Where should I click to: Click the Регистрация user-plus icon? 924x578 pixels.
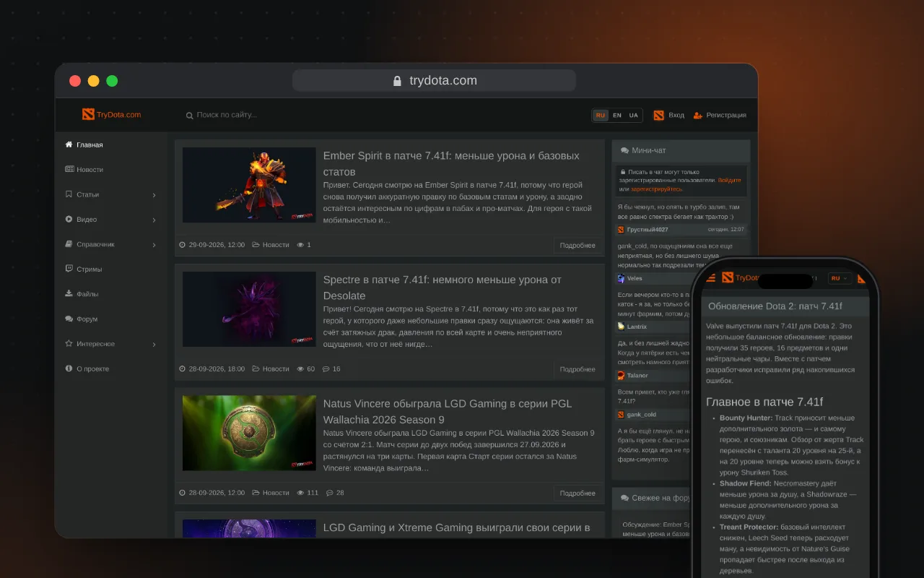click(698, 115)
